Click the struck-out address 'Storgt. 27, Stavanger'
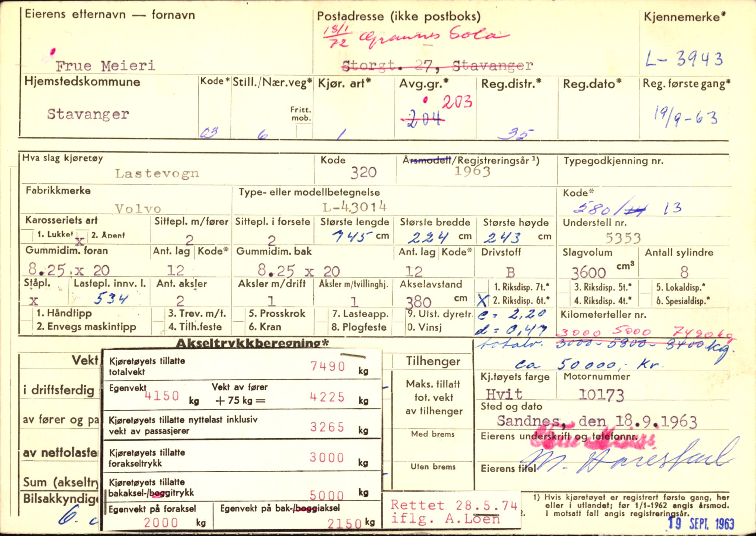This screenshot has width=756, height=536. 437,66
